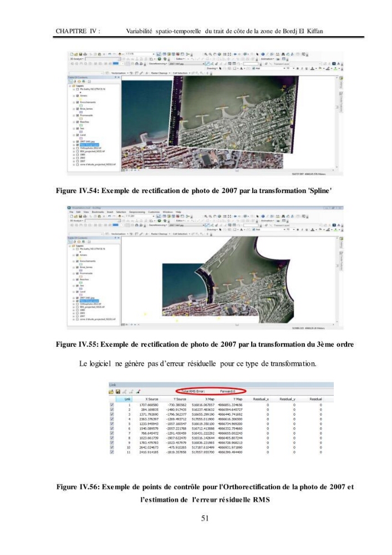Click the vertical map scrollbar in Figure IV.54 ArcMap
Image resolution: width=392 pixels, height=555 pixels.
pos(337,123)
